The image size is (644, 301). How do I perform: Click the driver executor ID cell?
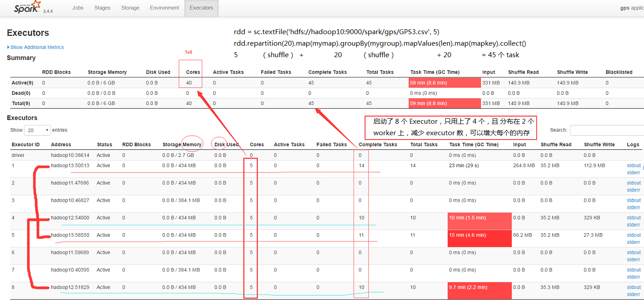18,155
